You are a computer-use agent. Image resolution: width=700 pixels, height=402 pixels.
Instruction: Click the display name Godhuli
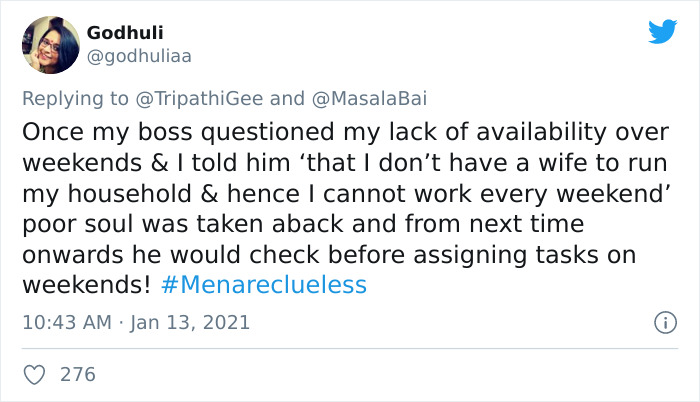[125, 33]
